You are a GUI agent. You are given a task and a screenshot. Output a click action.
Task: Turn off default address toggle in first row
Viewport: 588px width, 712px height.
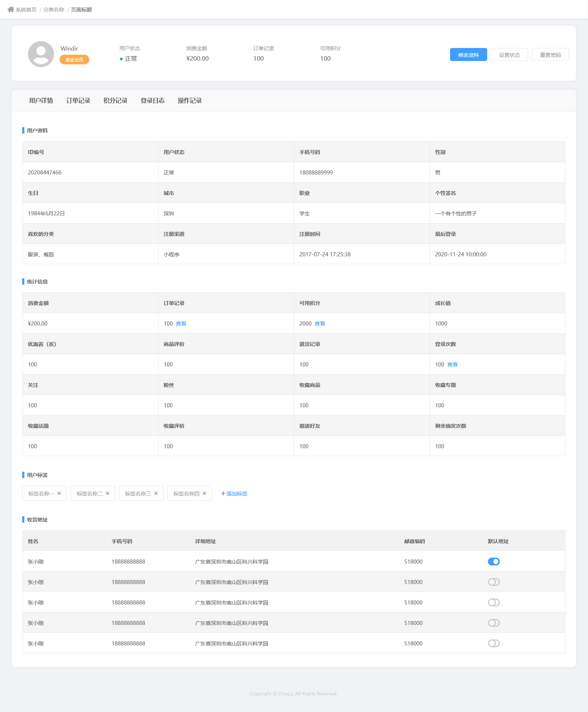(494, 561)
